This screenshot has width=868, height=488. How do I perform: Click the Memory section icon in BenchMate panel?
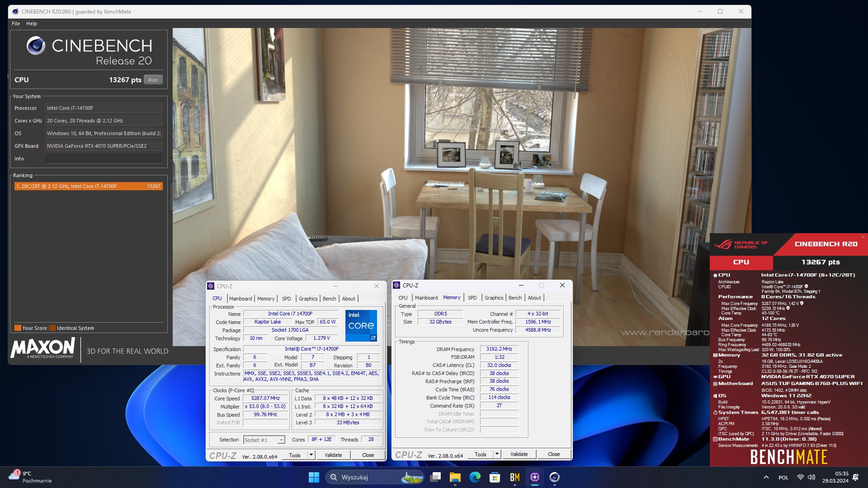(x=715, y=355)
